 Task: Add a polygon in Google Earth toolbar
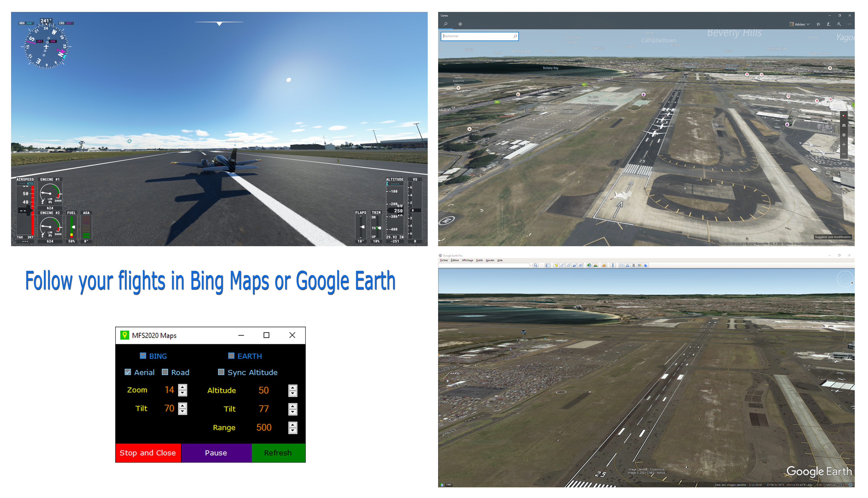(562, 265)
